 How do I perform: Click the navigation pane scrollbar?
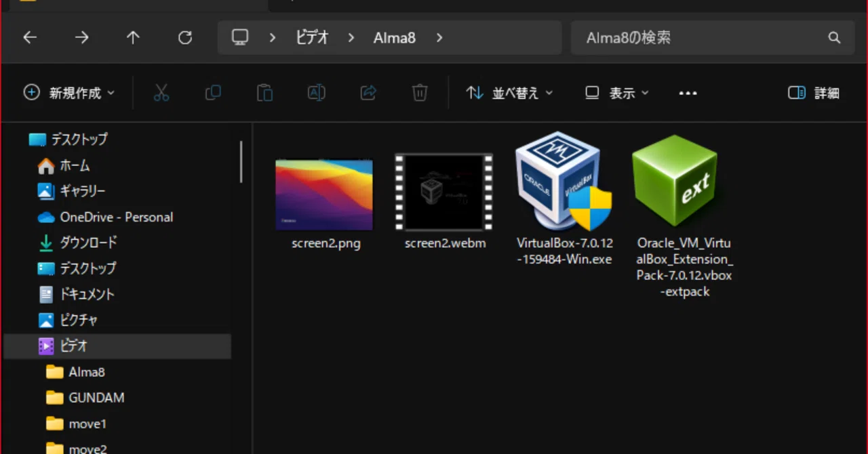coord(241,161)
